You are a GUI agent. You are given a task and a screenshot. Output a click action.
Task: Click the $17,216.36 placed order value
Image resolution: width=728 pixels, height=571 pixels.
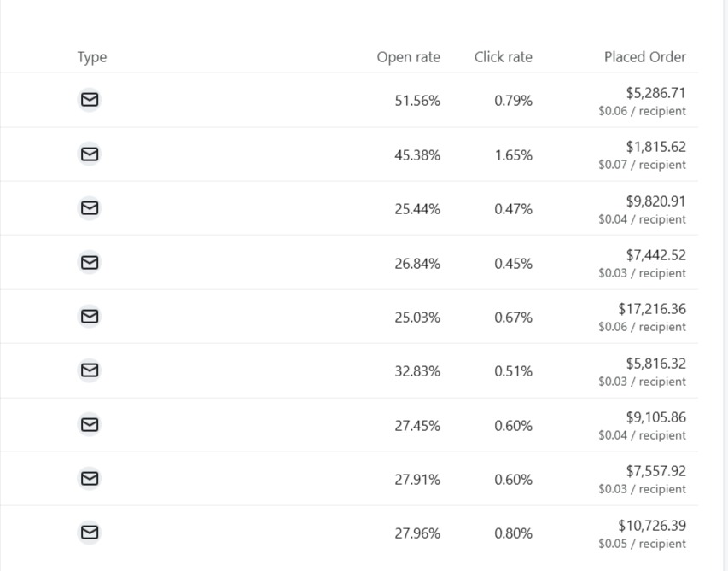click(x=652, y=309)
